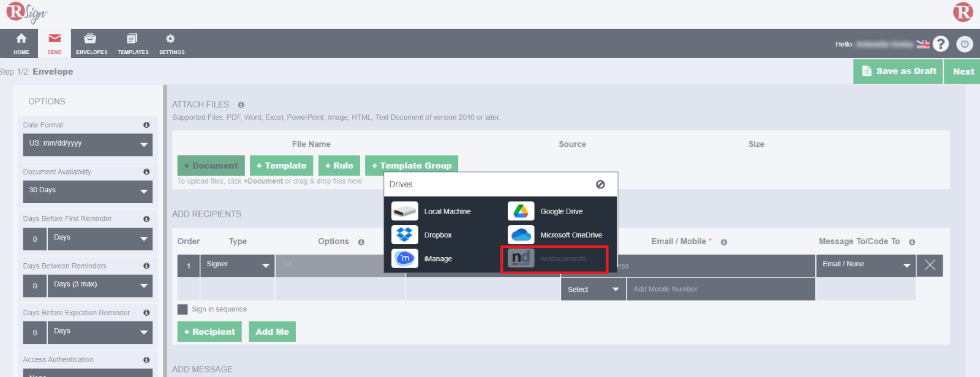Show info for Days Before Expiration Reminder
This screenshot has height=377, width=980.
coord(146,313)
